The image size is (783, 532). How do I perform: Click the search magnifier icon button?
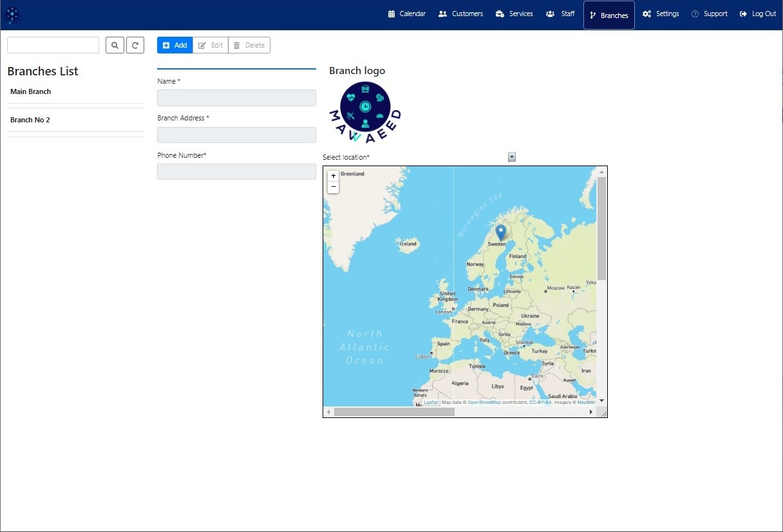[x=115, y=45]
